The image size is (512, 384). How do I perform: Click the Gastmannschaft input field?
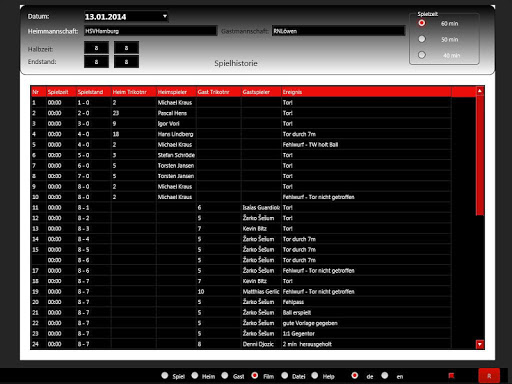pyautogui.click(x=338, y=31)
